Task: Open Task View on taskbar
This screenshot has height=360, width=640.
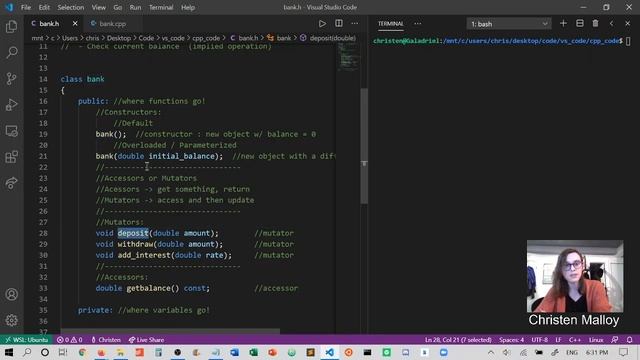Action: click(62, 352)
